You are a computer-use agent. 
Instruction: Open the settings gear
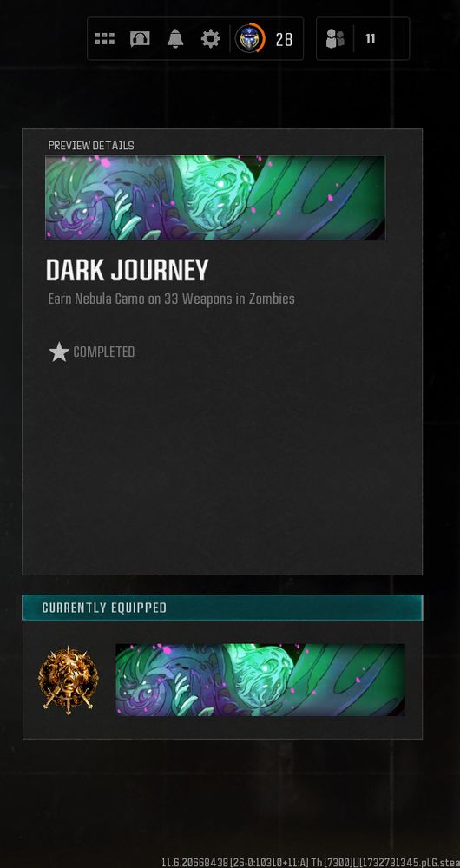[x=210, y=39]
